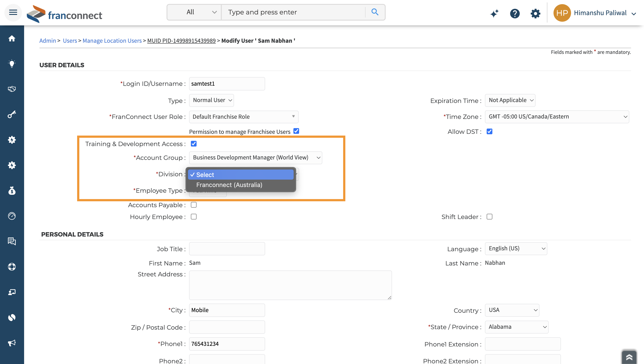Open the Account Group dropdown
The width and height of the screenshot is (644, 364).
[x=255, y=158]
